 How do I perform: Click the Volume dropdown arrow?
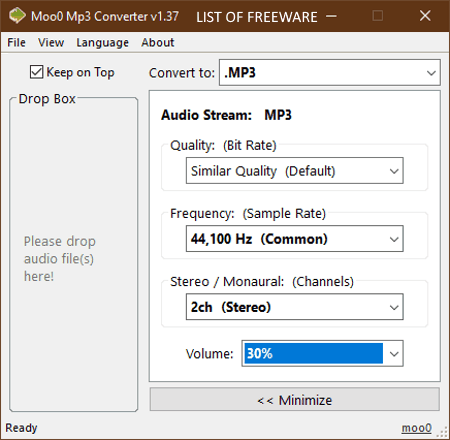[x=394, y=354]
